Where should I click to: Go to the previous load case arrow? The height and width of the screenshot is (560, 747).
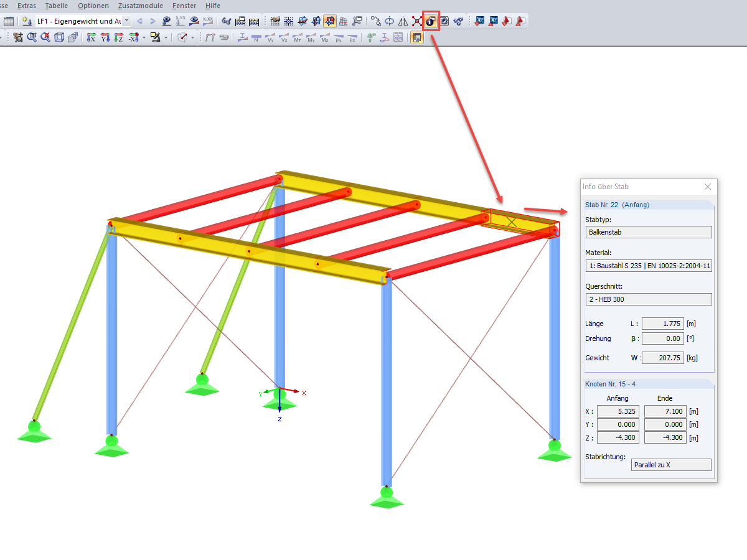coord(139,21)
